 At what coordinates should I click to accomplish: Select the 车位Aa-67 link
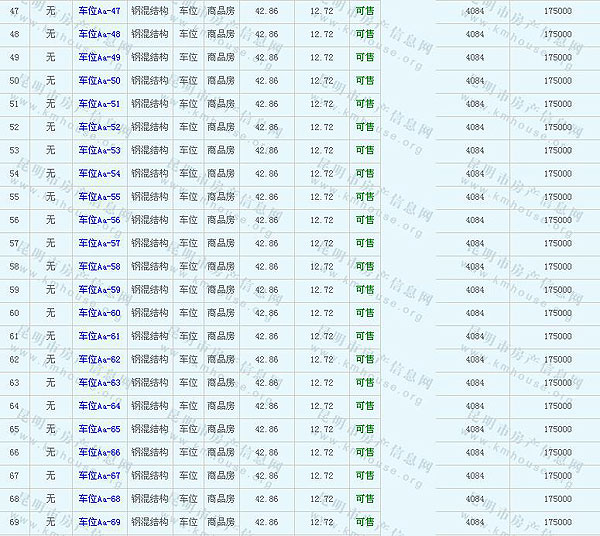(x=99, y=475)
